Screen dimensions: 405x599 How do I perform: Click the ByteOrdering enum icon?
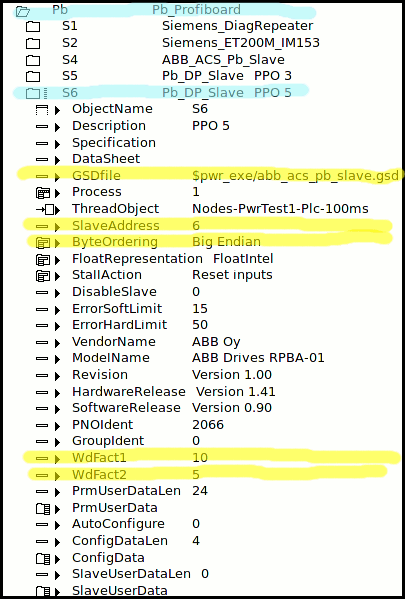(x=42, y=243)
